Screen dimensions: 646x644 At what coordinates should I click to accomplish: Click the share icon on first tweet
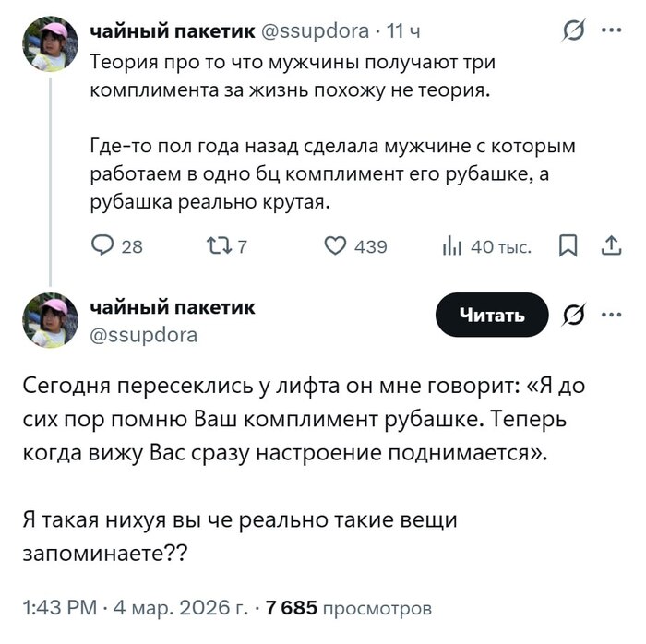pyautogui.click(x=610, y=246)
